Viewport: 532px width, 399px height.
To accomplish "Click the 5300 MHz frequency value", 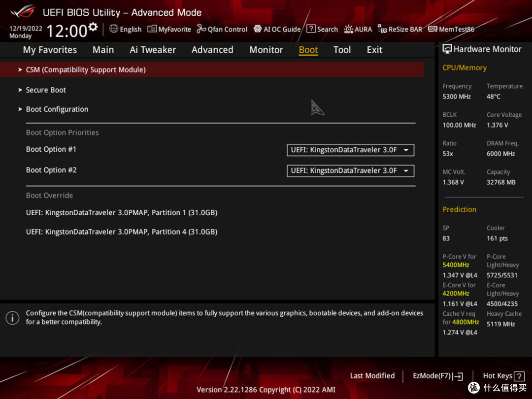I will tap(457, 97).
